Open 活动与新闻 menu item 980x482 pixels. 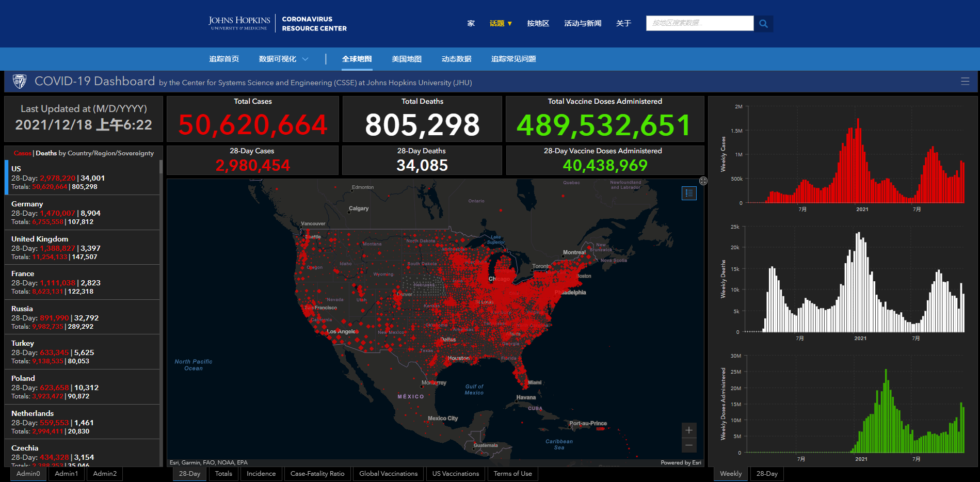[x=583, y=23]
